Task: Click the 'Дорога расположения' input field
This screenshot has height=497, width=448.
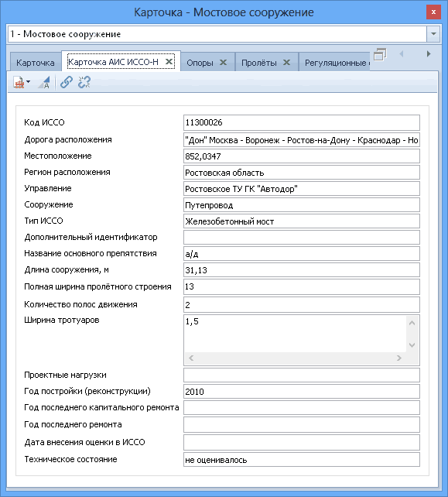Action: tap(302, 140)
